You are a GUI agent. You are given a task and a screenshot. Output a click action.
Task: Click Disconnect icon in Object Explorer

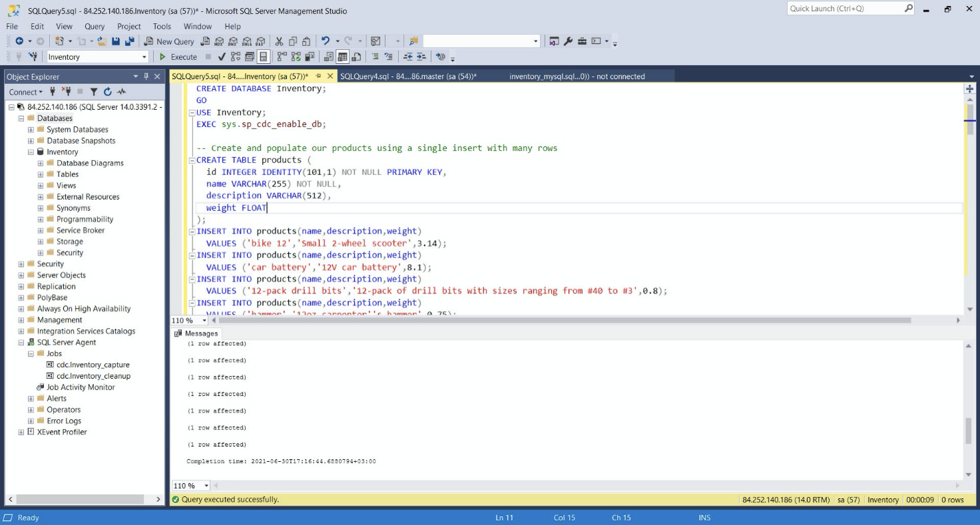pyautogui.click(x=66, y=92)
